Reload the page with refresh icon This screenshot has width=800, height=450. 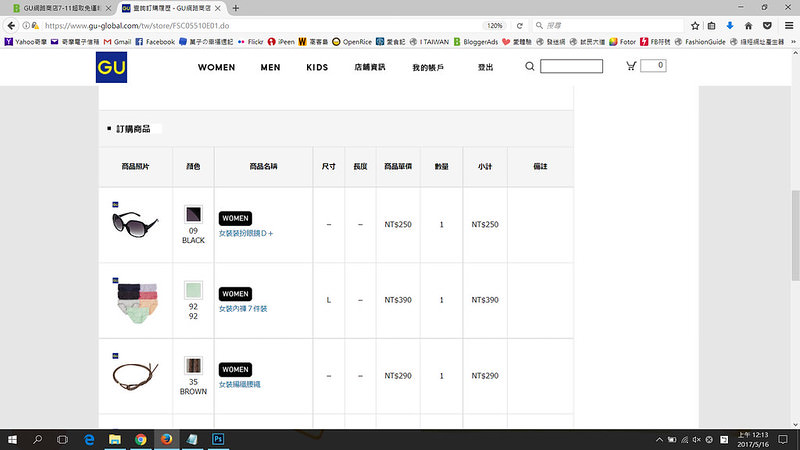pos(519,26)
